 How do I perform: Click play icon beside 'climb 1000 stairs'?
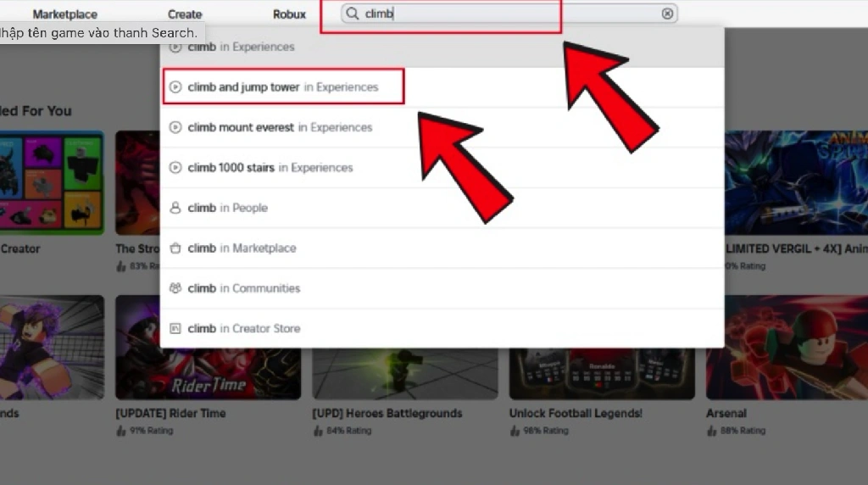[x=175, y=167]
